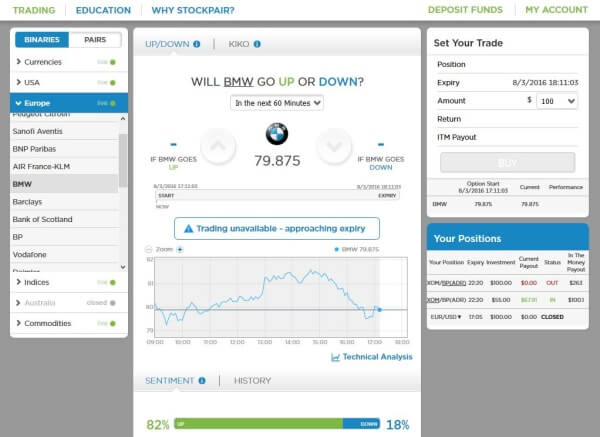Click the DEPOSIT FUNDS link
This screenshot has height=437, width=600.
[x=465, y=10]
